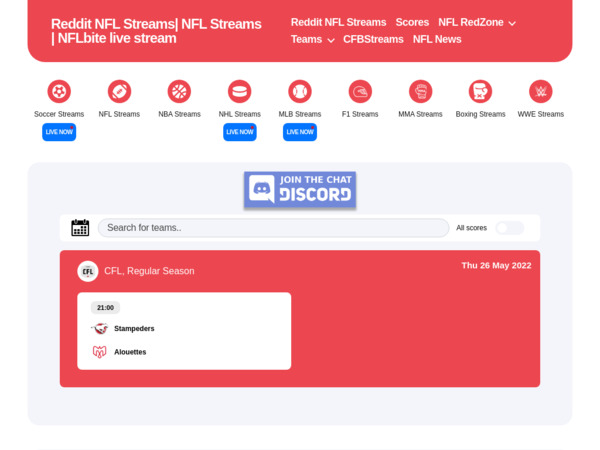The width and height of the screenshot is (600, 450).
Task: Open the NFL Streams football icon
Action: 119,91
